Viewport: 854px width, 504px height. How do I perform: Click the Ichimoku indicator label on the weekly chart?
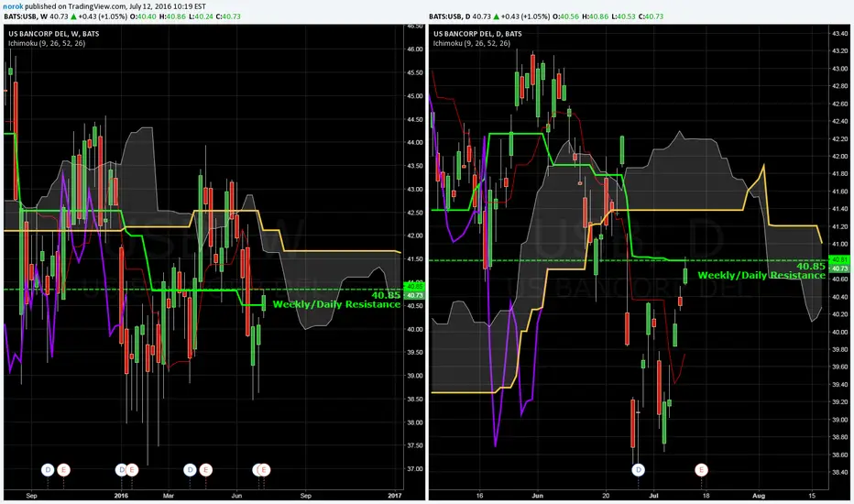pos(47,43)
